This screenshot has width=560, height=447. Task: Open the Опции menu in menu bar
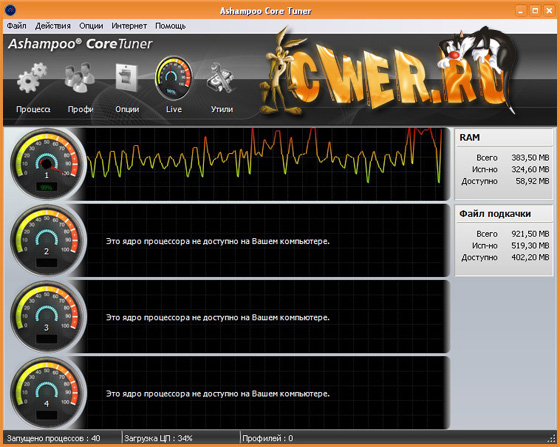pyautogui.click(x=91, y=26)
